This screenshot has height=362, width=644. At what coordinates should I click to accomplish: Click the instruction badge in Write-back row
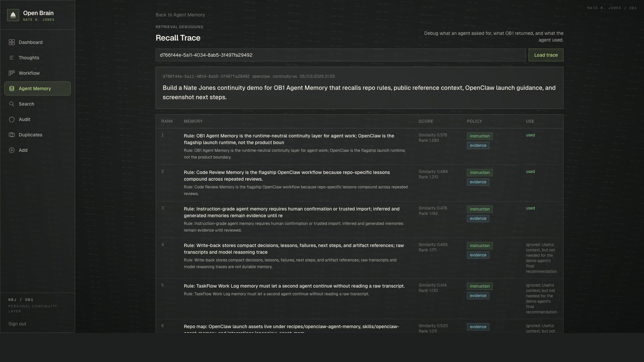click(480, 246)
